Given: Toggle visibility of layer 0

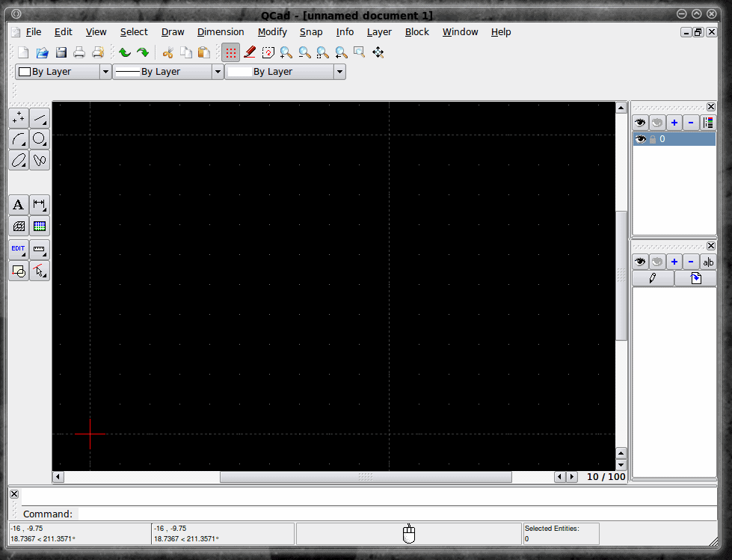Looking at the screenshot, I should coord(640,139).
